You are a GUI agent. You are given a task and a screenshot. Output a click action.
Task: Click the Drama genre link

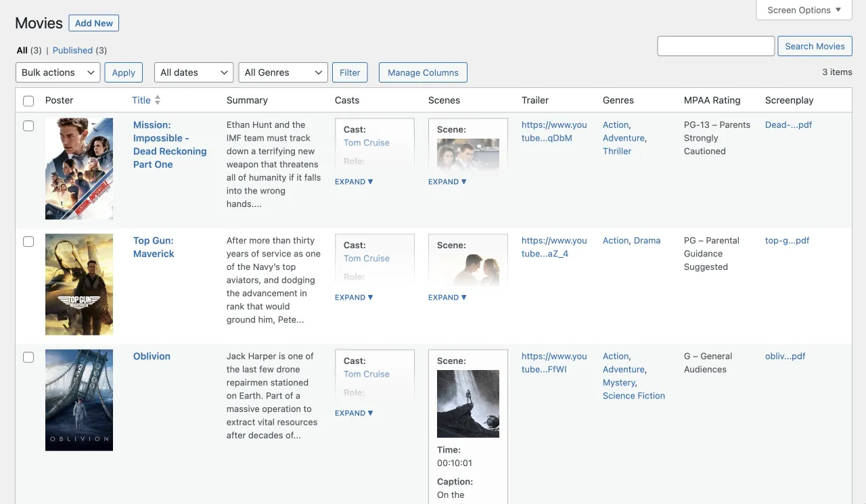tap(647, 240)
